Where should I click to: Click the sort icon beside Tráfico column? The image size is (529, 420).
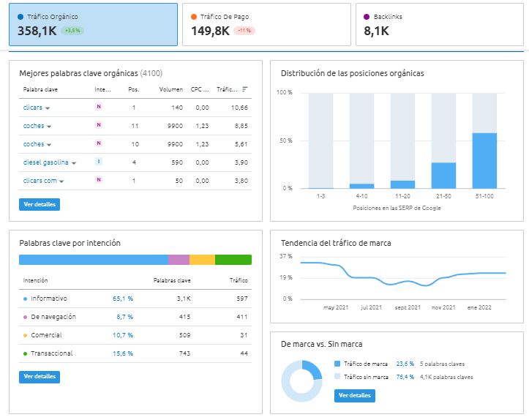(245, 89)
